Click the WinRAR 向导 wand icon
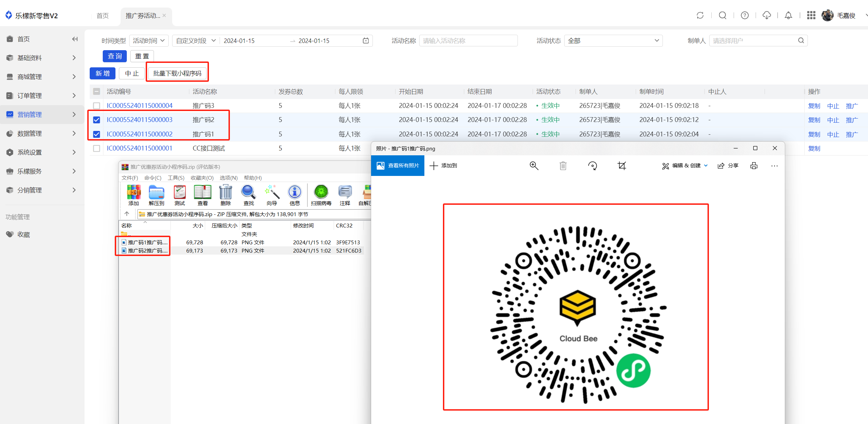Screen dimensions: 868x424 [x=272, y=196]
